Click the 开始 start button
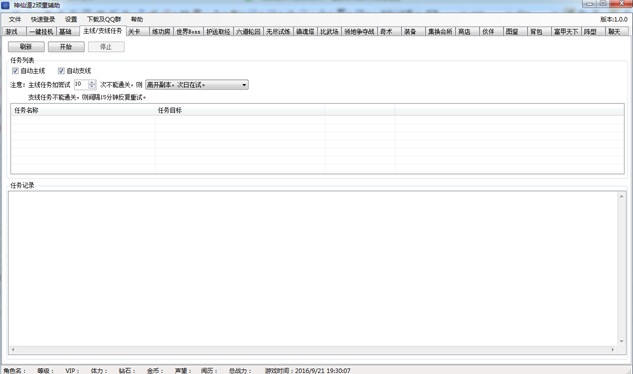 click(x=66, y=47)
